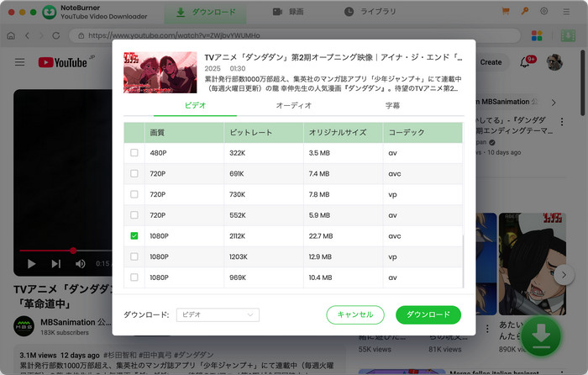This screenshot has width=588, height=375.
Task: Click the ビットレート column header
Action: (264, 133)
